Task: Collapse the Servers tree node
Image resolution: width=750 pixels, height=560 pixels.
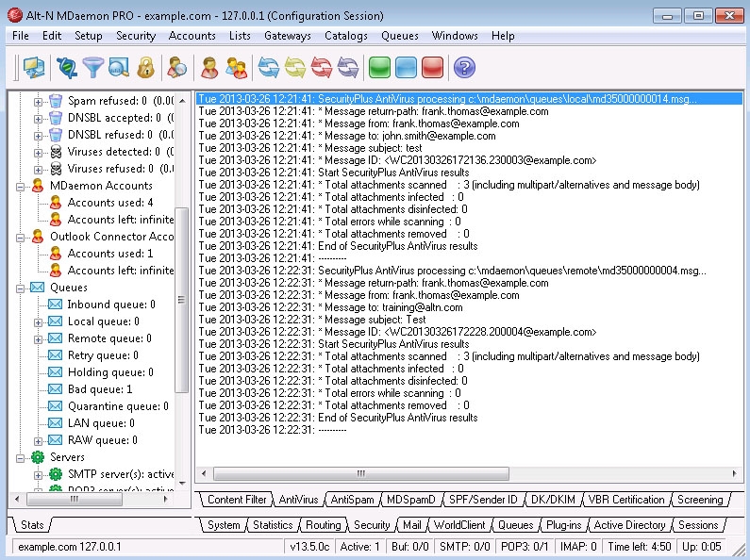Action: point(20,458)
